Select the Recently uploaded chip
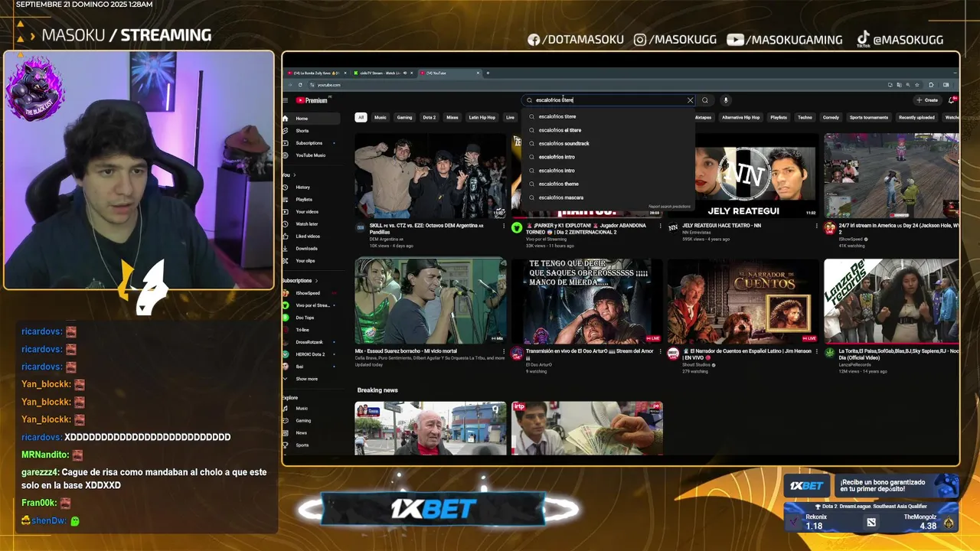 [x=916, y=118]
